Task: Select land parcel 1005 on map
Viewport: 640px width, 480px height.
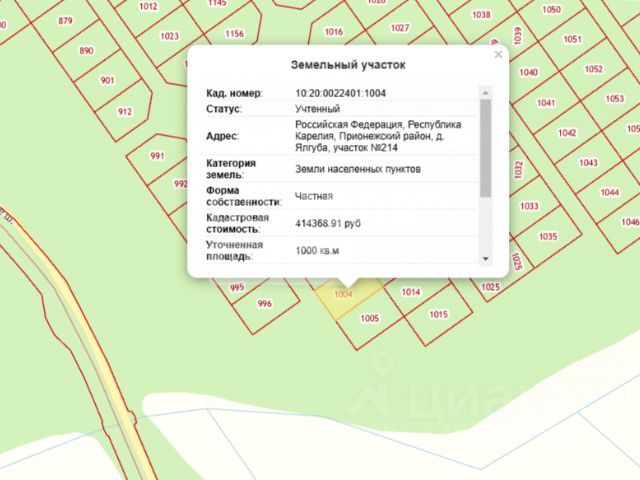Action: [x=369, y=318]
